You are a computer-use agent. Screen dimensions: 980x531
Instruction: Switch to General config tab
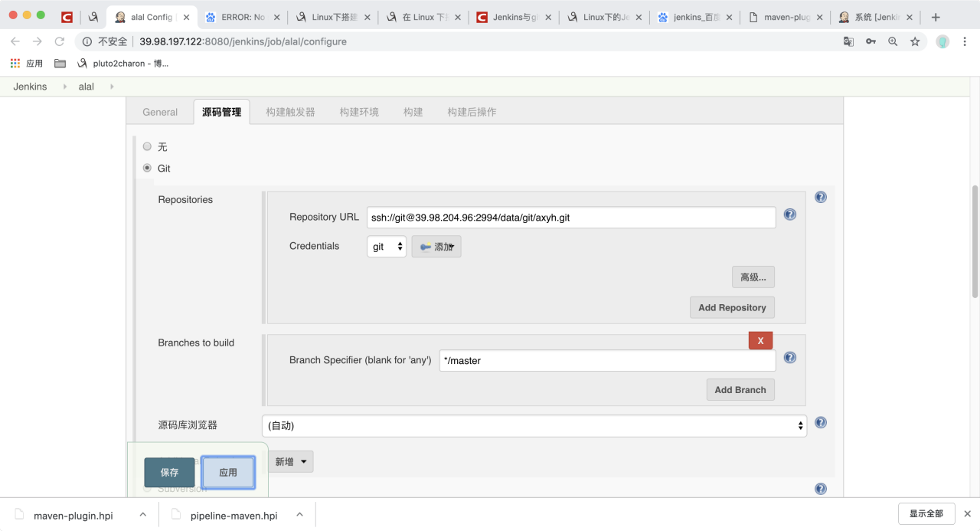click(160, 112)
